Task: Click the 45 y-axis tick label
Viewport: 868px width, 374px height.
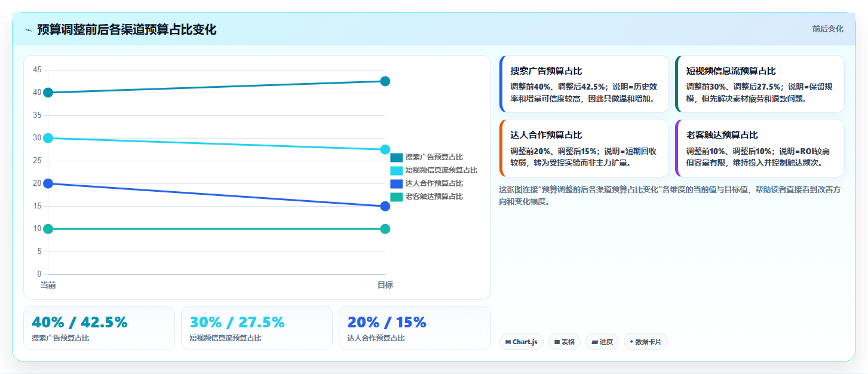Action: 37,70
